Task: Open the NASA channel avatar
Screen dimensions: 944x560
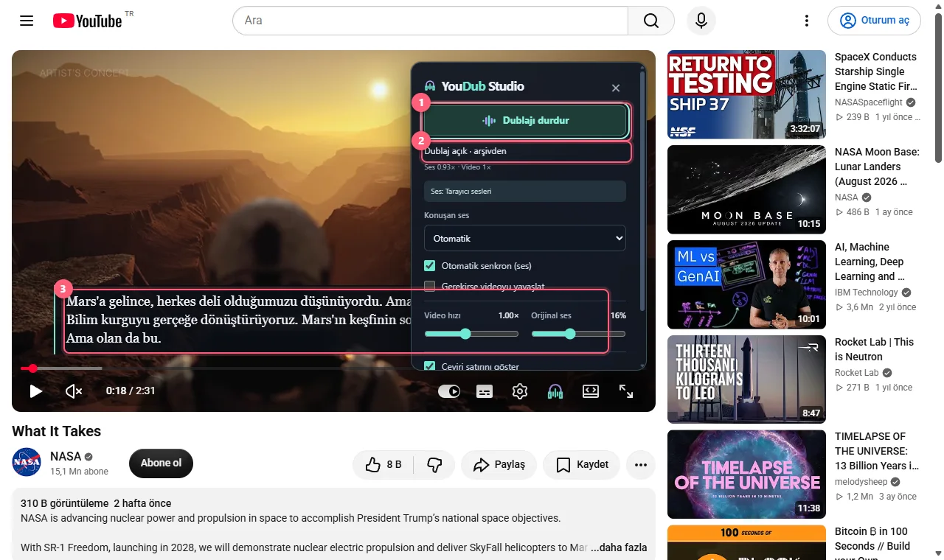Action: click(x=27, y=462)
